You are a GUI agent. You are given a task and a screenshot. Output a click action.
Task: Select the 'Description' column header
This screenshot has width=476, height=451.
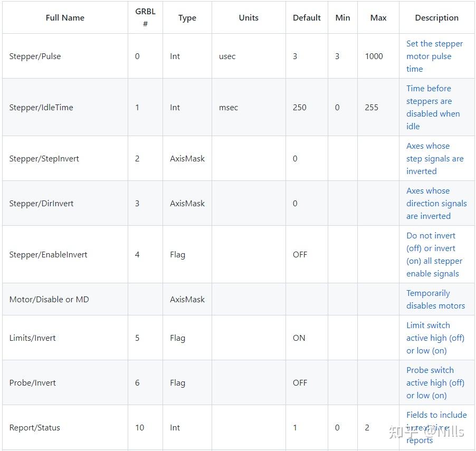tap(436, 18)
